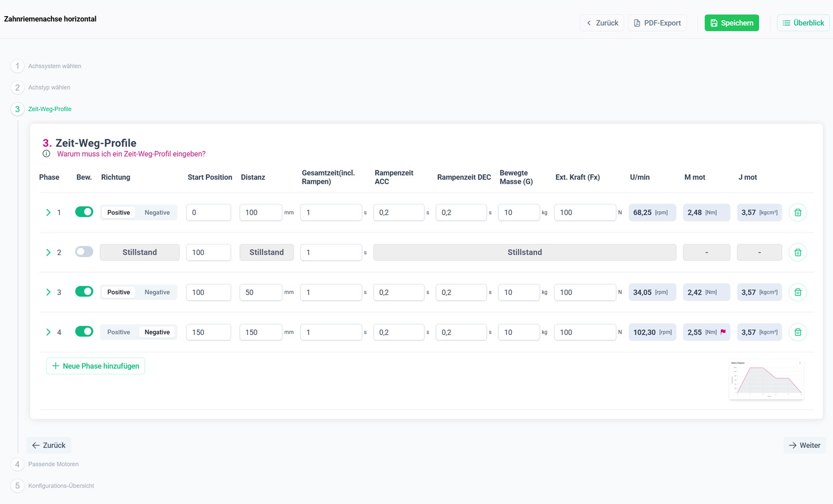This screenshot has width=833, height=504.
Task: Remove phase 3 using trash icon
Action: [x=798, y=292]
